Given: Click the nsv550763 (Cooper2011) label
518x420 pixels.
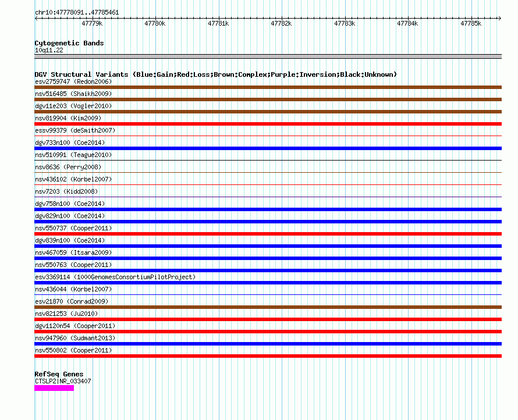Looking at the screenshot, I should (x=73, y=265).
